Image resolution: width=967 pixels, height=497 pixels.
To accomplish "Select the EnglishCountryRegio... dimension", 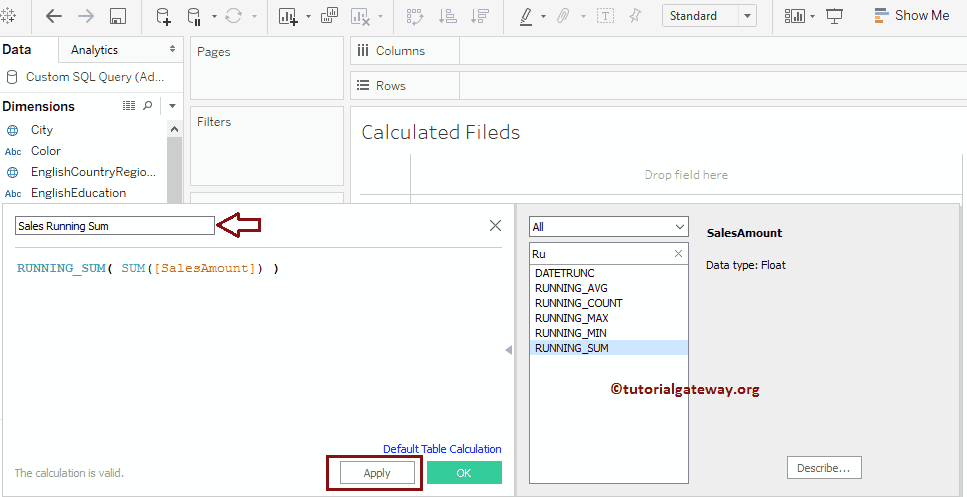I will pos(93,172).
